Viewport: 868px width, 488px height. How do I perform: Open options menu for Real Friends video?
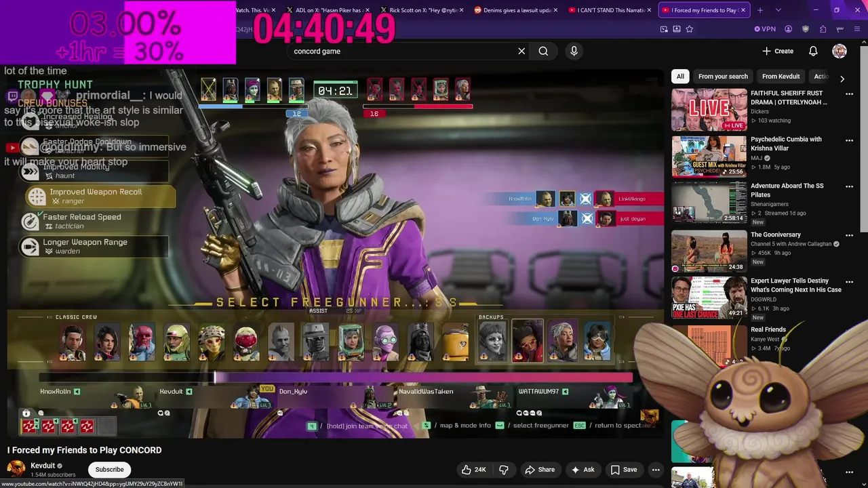(x=849, y=330)
